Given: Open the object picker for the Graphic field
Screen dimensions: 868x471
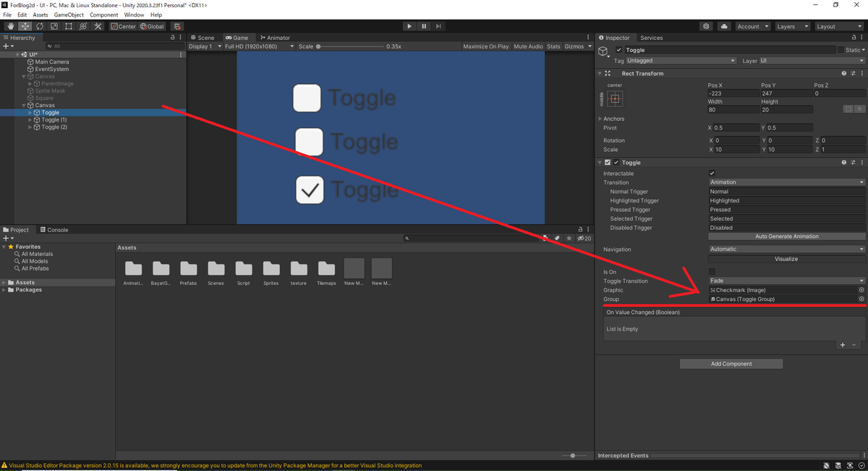Looking at the screenshot, I should click(861, 289).
